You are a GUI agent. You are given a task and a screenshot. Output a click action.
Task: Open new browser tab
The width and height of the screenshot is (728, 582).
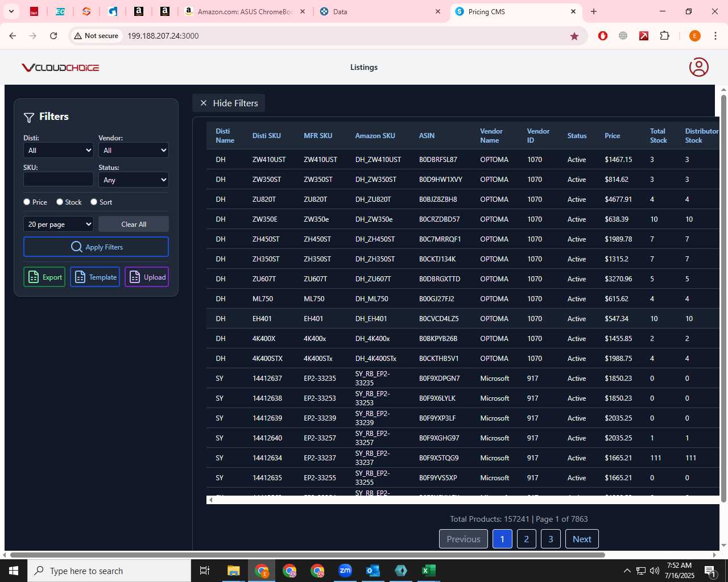594,11
